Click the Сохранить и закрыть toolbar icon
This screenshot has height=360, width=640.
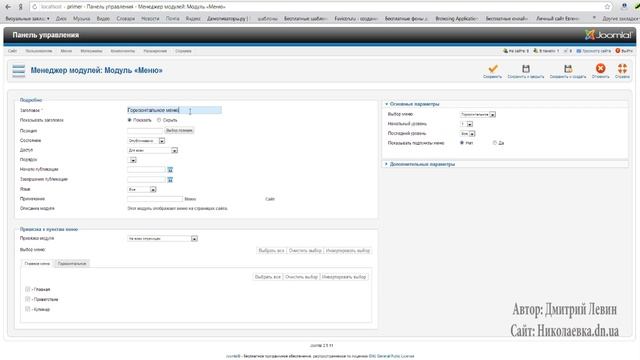[526, 69]
